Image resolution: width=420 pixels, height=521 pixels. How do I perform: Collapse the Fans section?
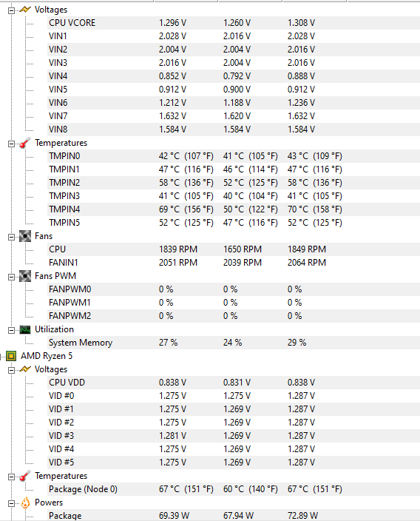11,238
